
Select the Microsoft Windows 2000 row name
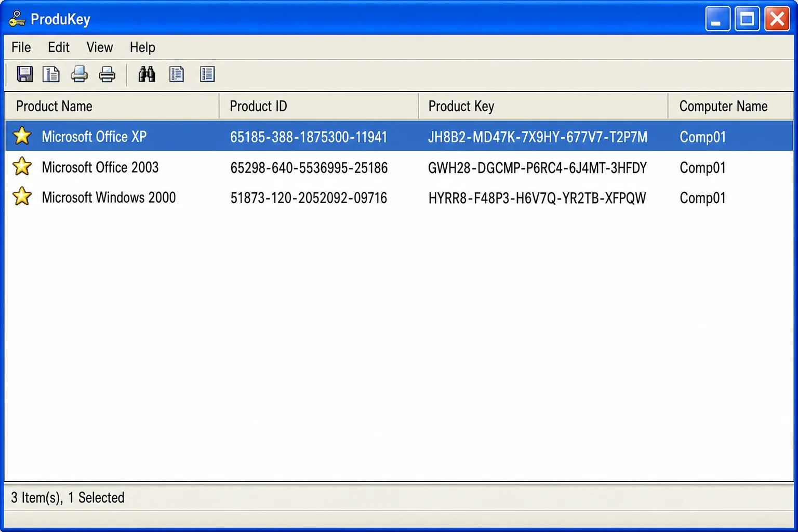click(109, 197)
